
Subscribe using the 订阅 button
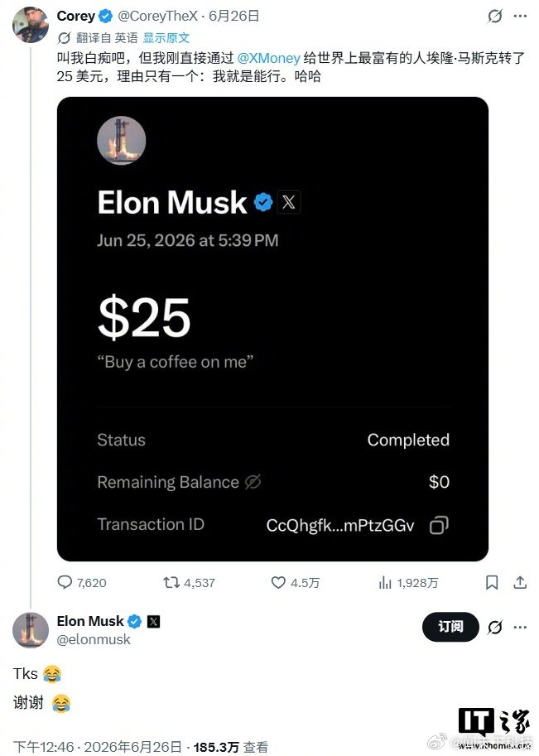click(450, 627)
